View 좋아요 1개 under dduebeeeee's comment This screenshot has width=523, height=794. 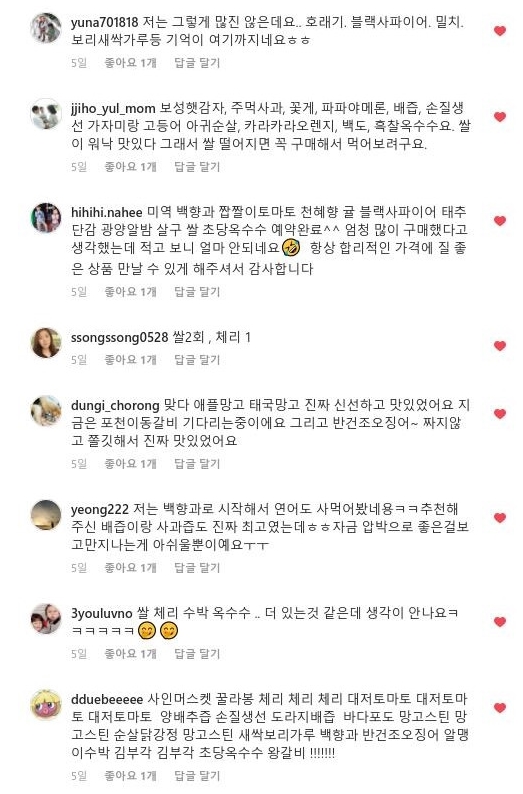click(130, 775)
